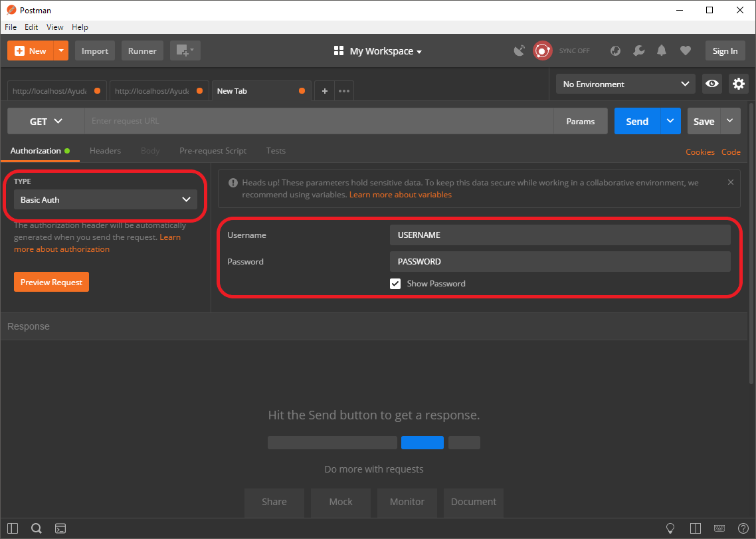This screenshot has width=756, height=539.
Task: Expand the Save button dropdown arrow
Action: (730, 121)
